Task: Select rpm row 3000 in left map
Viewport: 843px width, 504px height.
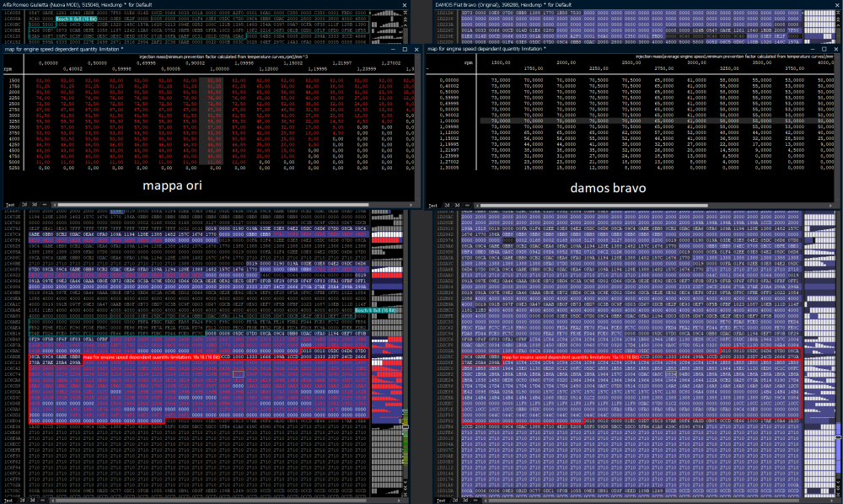Action: click(x=14, y=115)
